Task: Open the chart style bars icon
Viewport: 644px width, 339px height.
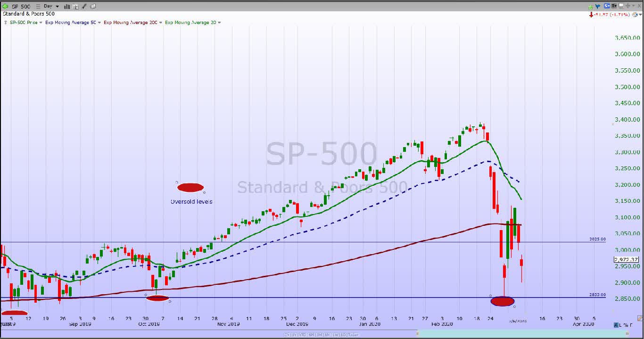Action: pos(67,7)
